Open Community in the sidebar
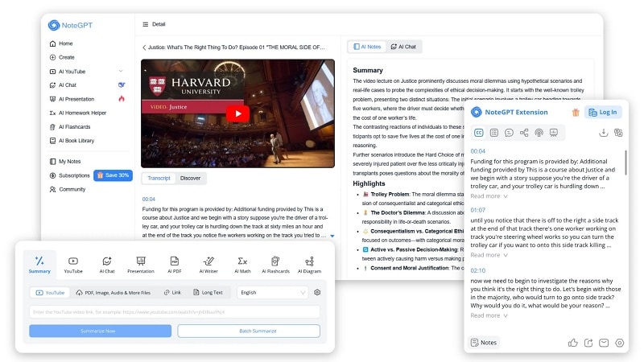644x362 pixels. [x=68, y=189]
